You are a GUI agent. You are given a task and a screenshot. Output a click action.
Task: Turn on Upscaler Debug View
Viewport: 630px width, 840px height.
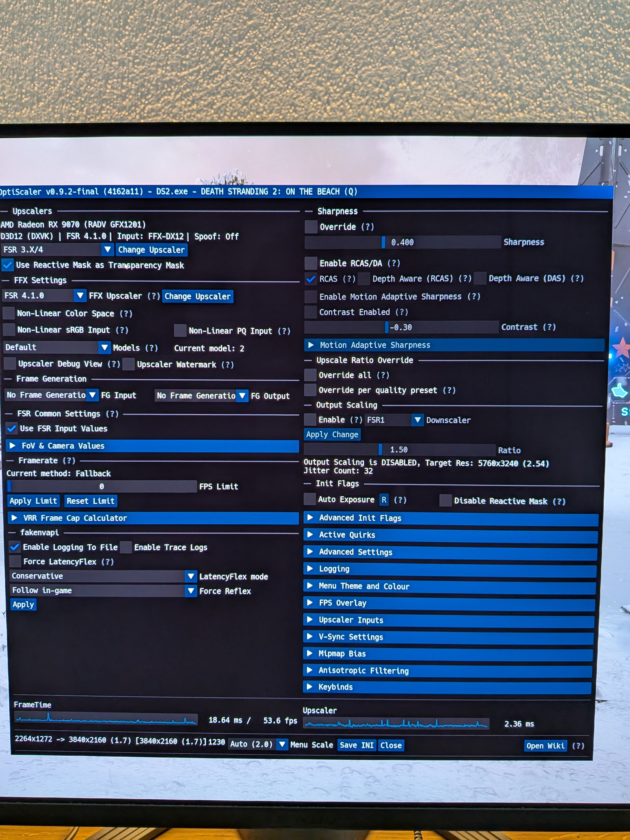[10, 364]
